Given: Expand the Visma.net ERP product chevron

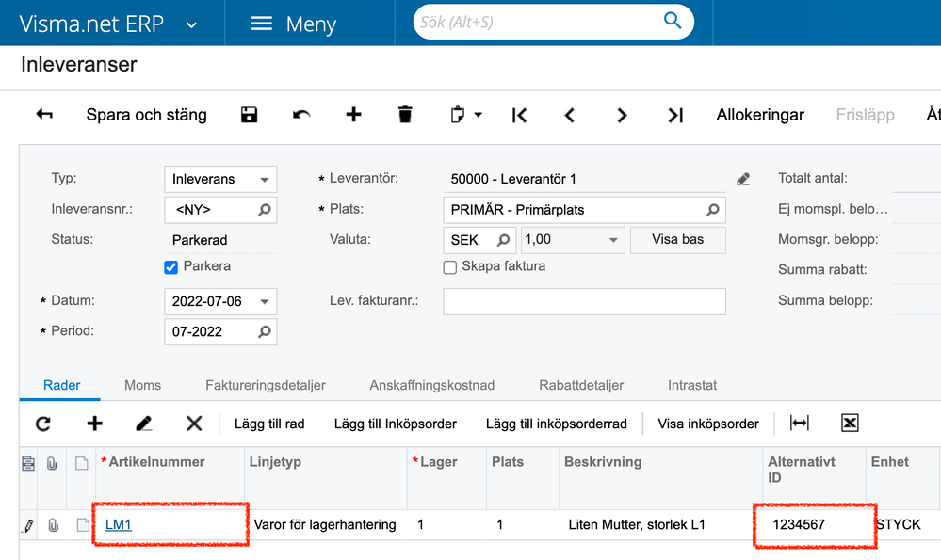Looking at the screenshot, I should [191, 25].
